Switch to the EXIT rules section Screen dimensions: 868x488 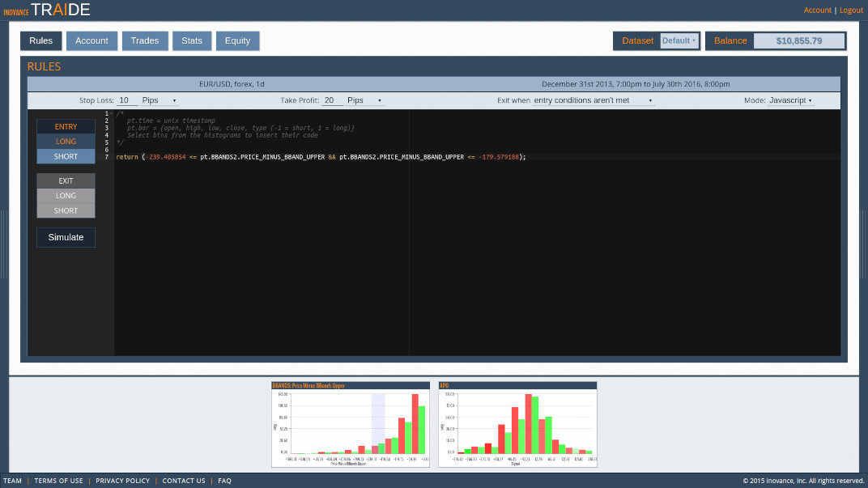tap(66, 180)
